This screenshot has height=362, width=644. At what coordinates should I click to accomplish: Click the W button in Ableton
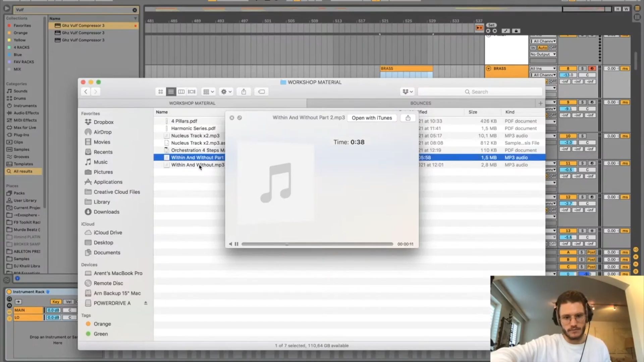click(626, 9)
